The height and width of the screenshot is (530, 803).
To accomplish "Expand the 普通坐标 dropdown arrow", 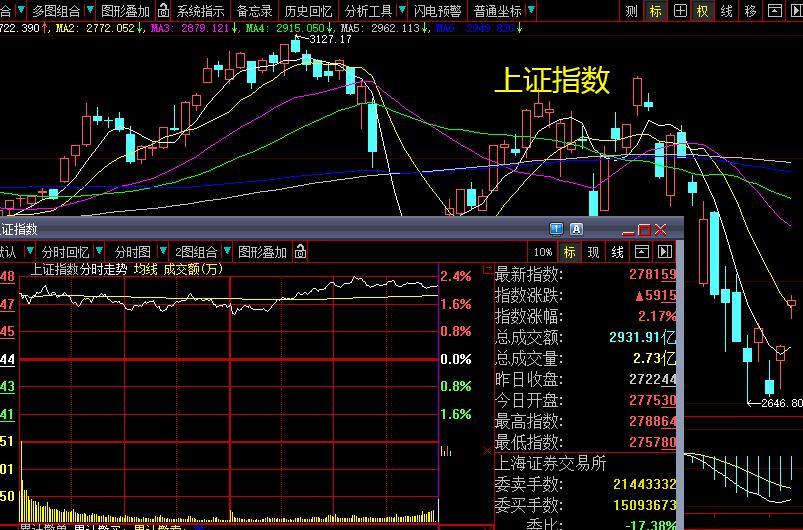I will 531,10.
